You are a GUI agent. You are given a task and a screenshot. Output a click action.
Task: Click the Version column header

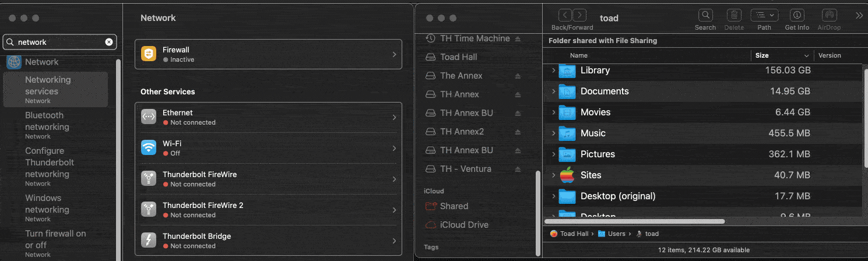tap(830, 55)
